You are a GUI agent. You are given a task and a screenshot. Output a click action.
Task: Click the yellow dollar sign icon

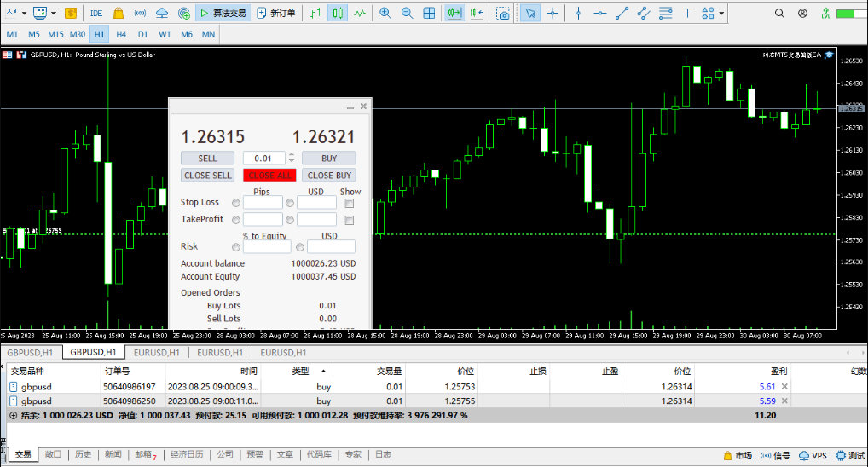pos(70,13)
